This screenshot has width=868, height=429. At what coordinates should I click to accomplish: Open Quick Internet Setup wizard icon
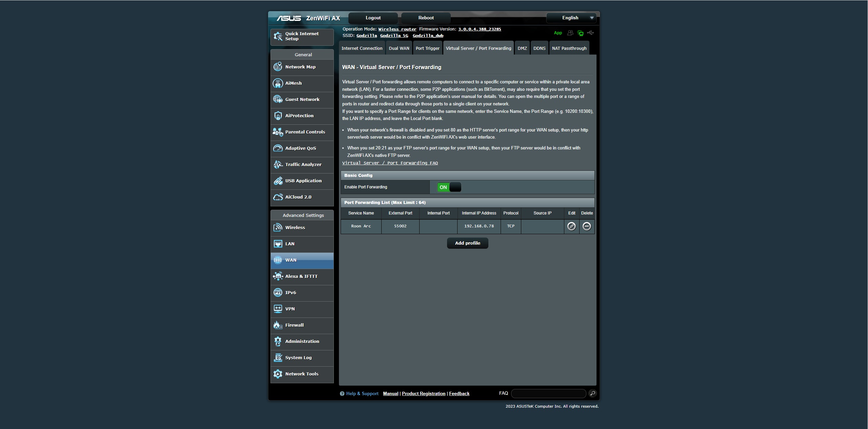tap(278, 36)
